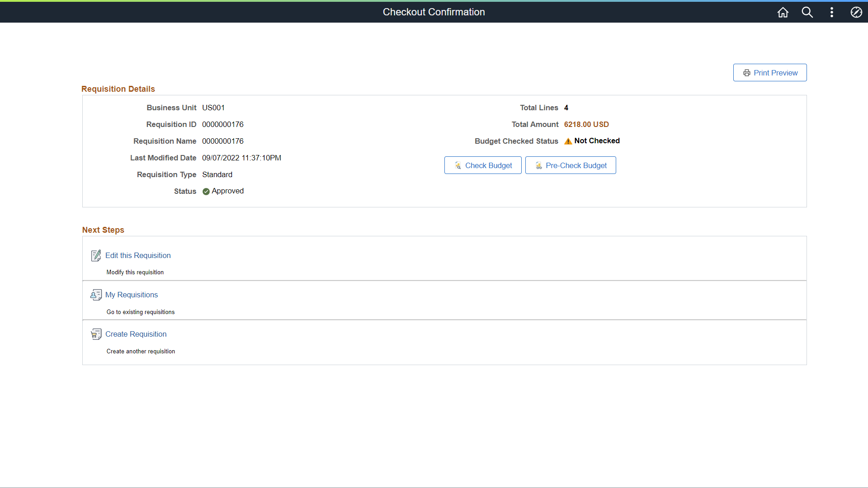Click the pencil icon beside Edit this Requisition

pyautogui.click(x=96, y=255)
